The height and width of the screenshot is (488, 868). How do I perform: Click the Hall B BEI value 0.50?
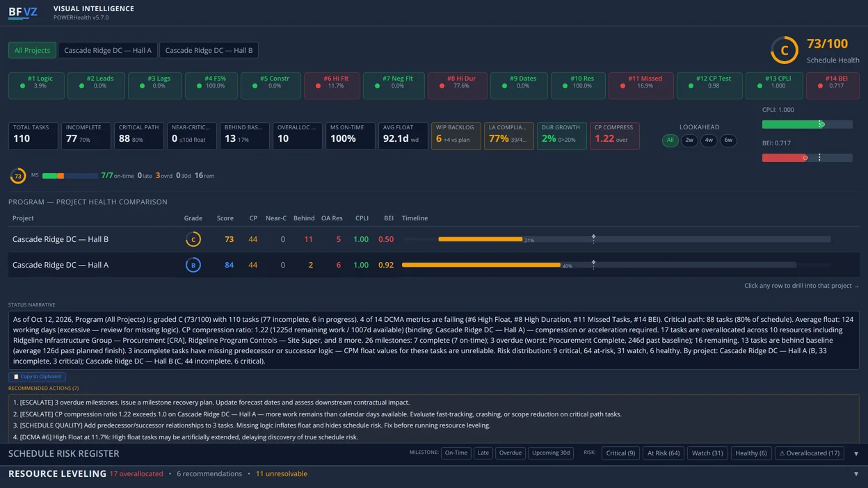(386, 239)
